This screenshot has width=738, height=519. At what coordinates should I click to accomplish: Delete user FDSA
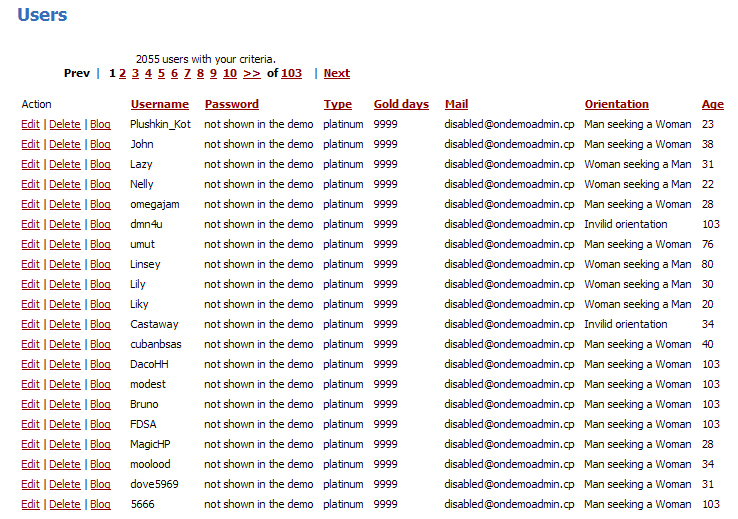64,424
